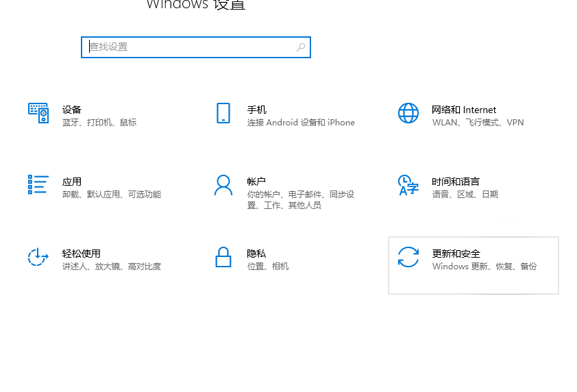Click the 时间和语言 clock-letter icon
This screenshot has height=392, width=577.
[408, 185]
